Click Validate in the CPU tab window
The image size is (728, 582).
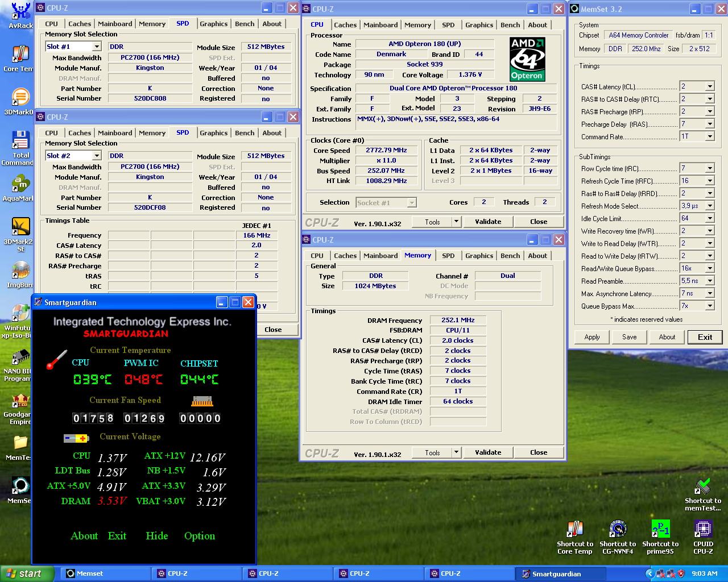pyautogui.click(x=488, y=222)
